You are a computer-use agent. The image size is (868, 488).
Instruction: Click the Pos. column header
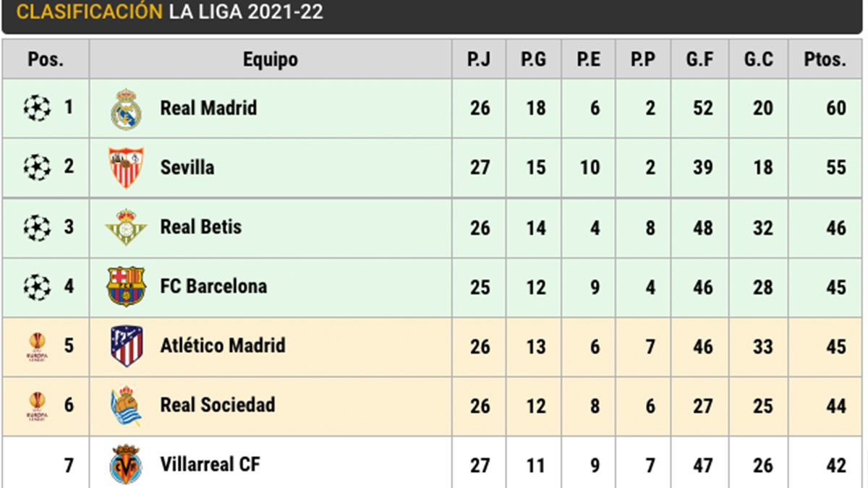pyautogui.click(x=46, y=59)
